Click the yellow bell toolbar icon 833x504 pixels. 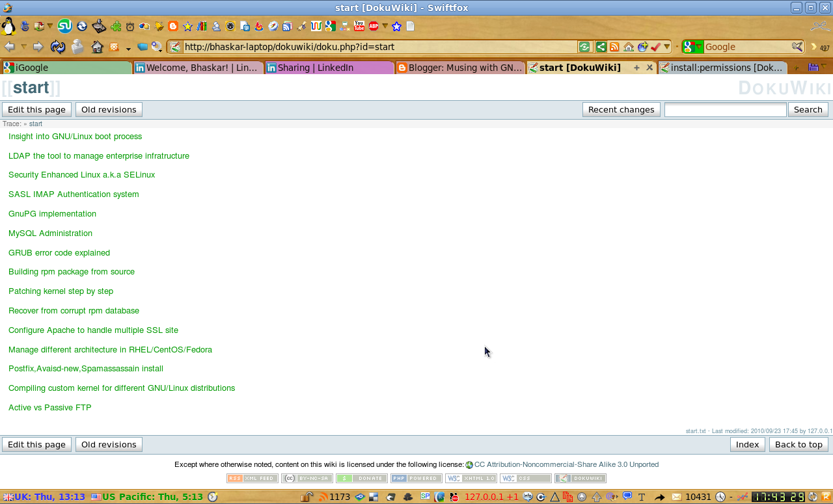point(159,26)
